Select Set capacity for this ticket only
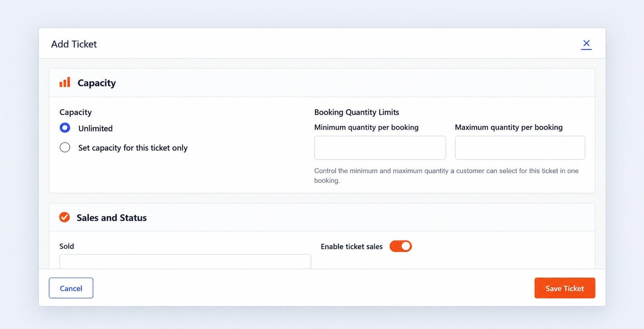 (65, 148)
